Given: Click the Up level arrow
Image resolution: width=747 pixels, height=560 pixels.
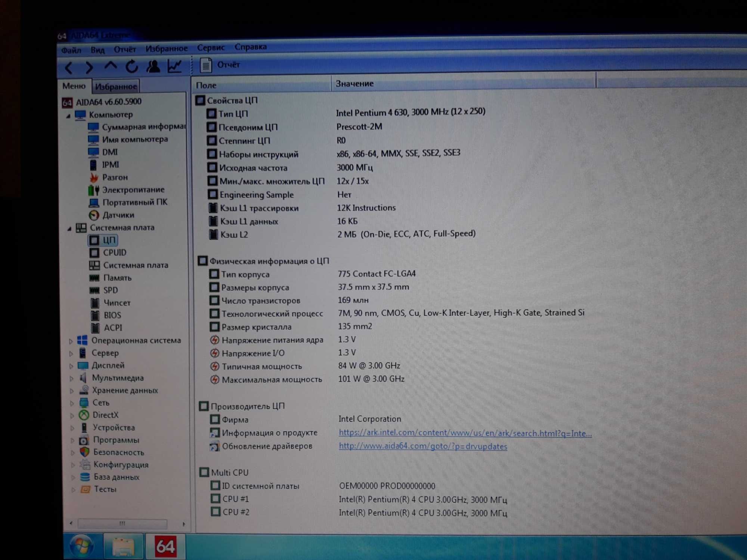Looking at the screenshot, I should click(x=111, y=66).
